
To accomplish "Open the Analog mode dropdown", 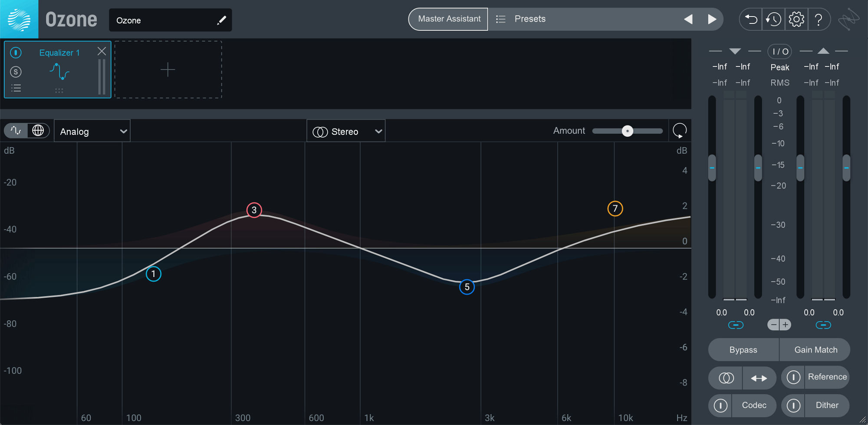I will point(92,131).
